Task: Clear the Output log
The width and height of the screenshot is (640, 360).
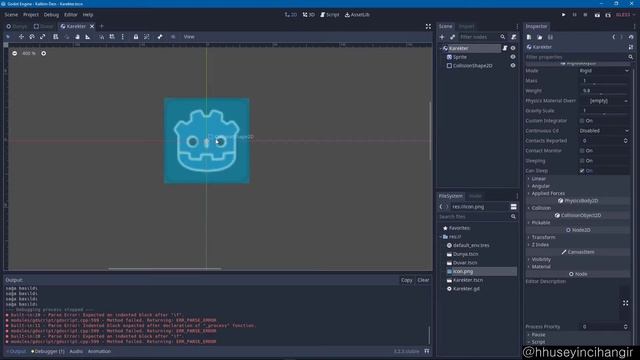Action: click(x=423, y=280)
